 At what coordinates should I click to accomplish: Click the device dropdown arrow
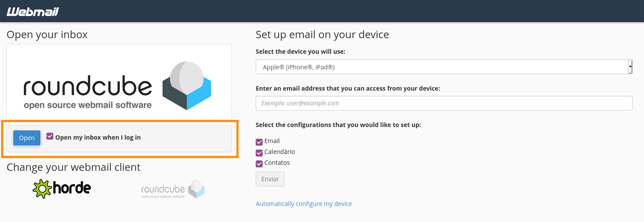(630, 67)
